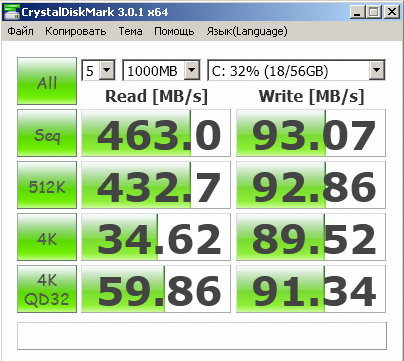Start the 512K benchmark
Screen dimensions: 404x361
[x=47, y=185]
